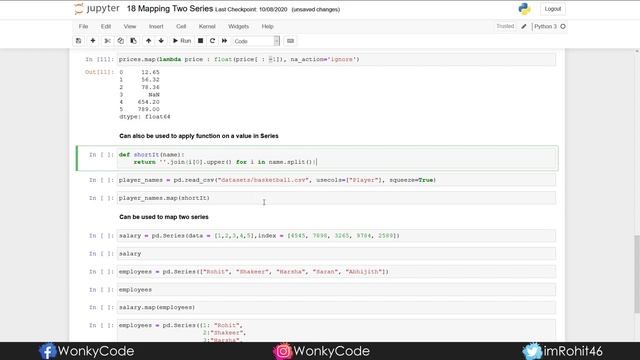Save notebook with the floppy disk icon

pyautogui.click(x=78, y=41)
